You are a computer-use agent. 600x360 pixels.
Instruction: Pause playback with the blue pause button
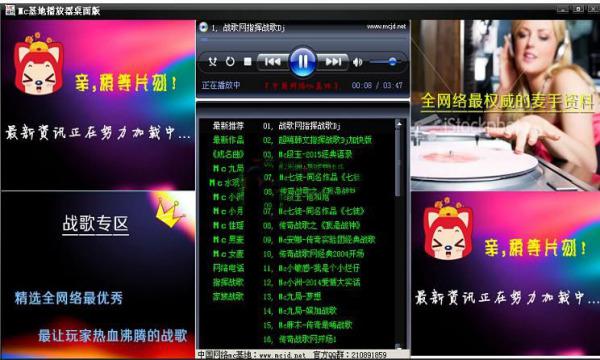(x=303, y=61)
